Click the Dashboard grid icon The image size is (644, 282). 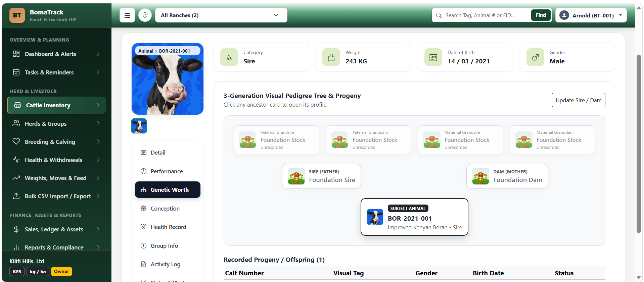pos(16,54)
